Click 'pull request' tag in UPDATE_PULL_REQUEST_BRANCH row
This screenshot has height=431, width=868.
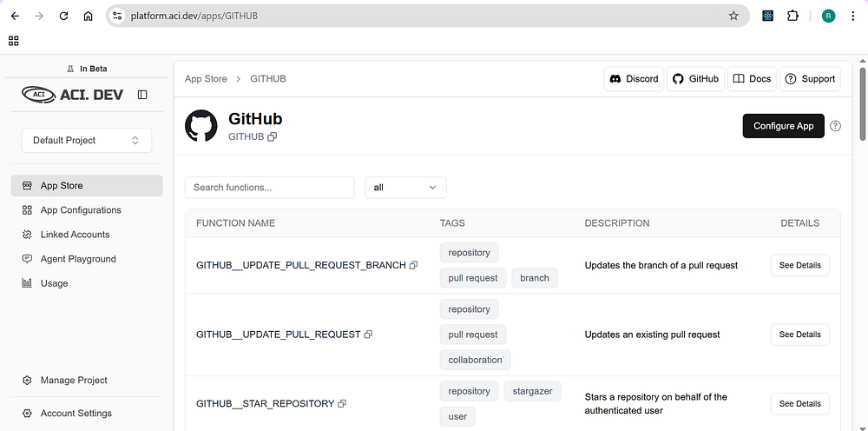pos(473,278)
